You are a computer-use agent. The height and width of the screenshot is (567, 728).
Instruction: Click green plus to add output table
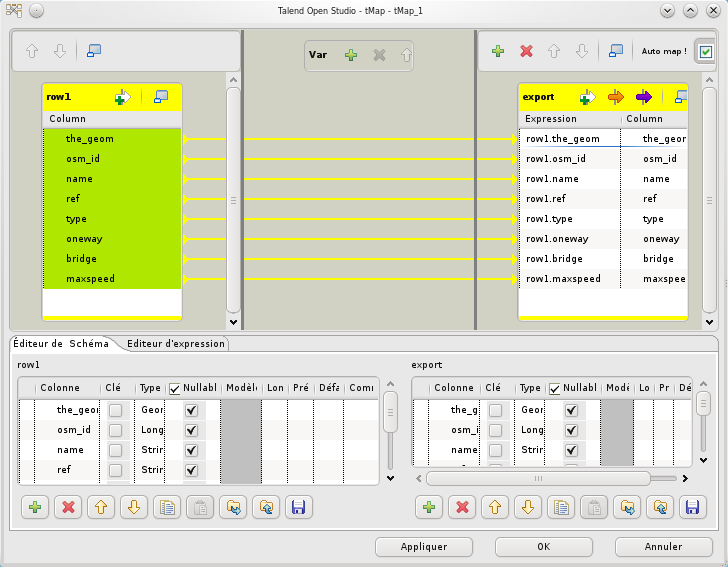pos(497,51)
